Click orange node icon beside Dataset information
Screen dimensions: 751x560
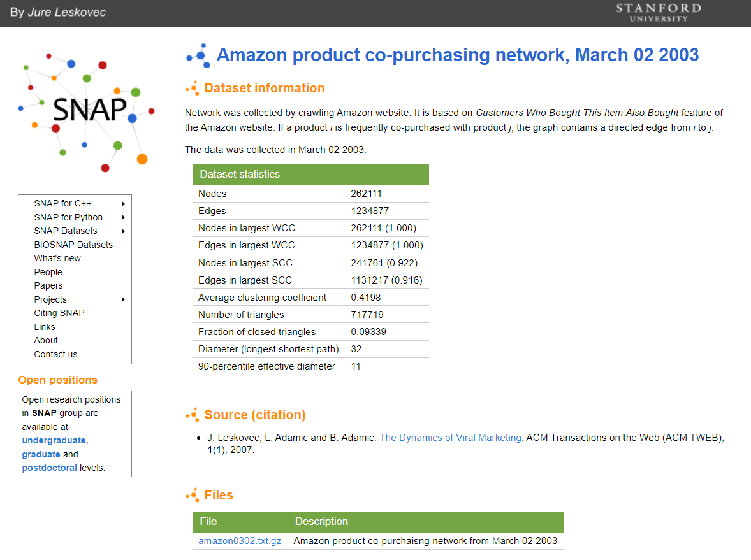click(192, 89)
